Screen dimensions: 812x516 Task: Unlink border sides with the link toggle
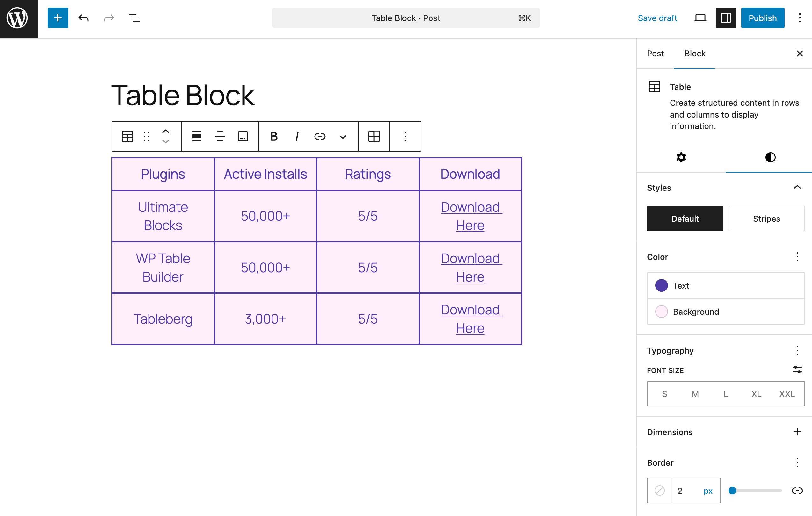[x=797, y=491]
